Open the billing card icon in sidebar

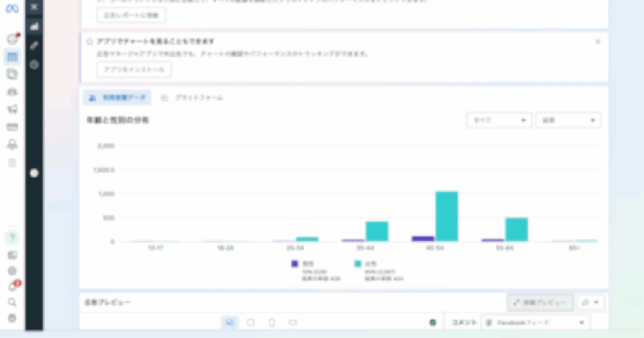(12, 127)
